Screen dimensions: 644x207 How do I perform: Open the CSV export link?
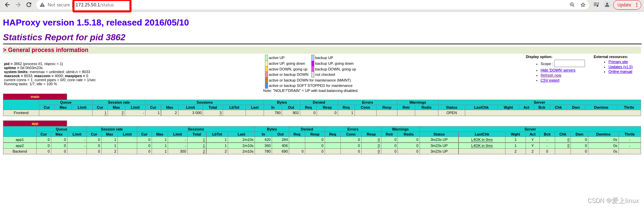[x=550, y=80]
